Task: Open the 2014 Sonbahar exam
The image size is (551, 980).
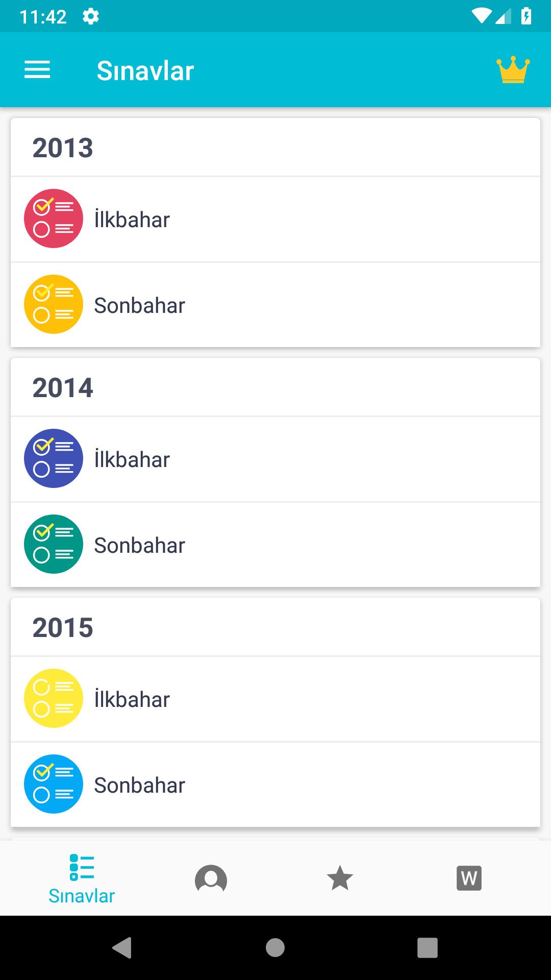Action: tap(275, 545)
